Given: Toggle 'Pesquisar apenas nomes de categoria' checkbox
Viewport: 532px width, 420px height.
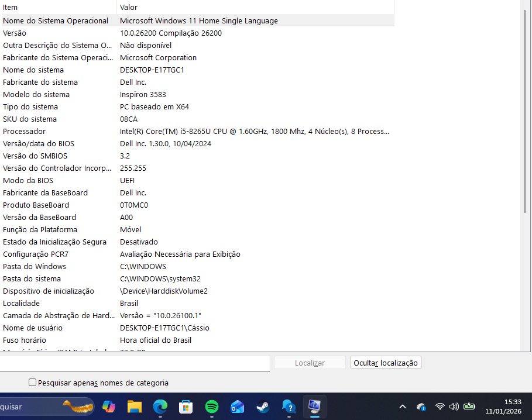Looking at the screenshot, I should tap(32, 383).
